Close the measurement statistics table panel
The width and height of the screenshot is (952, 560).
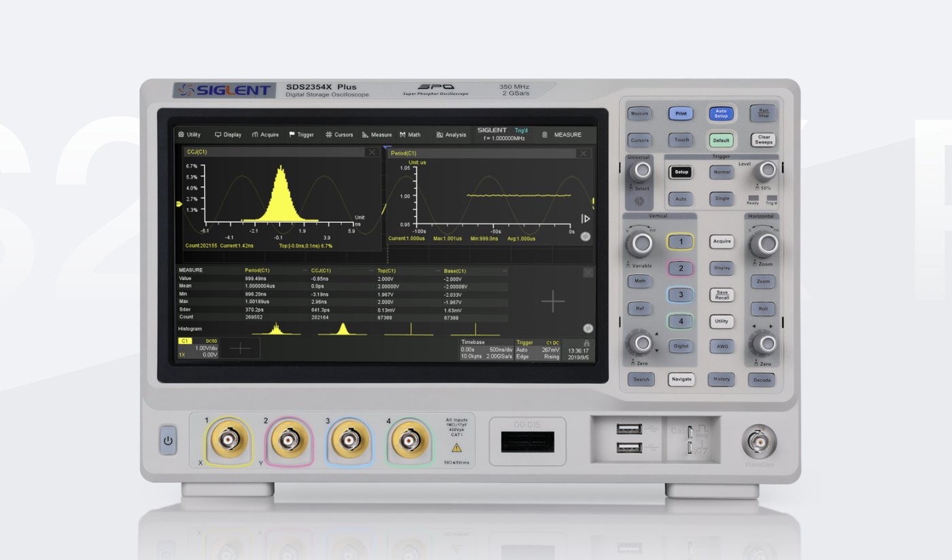[588, 273]
